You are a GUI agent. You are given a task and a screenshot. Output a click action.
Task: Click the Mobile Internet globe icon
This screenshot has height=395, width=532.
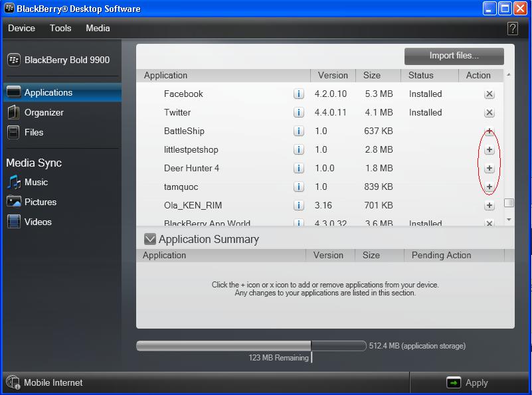(13, 382)
